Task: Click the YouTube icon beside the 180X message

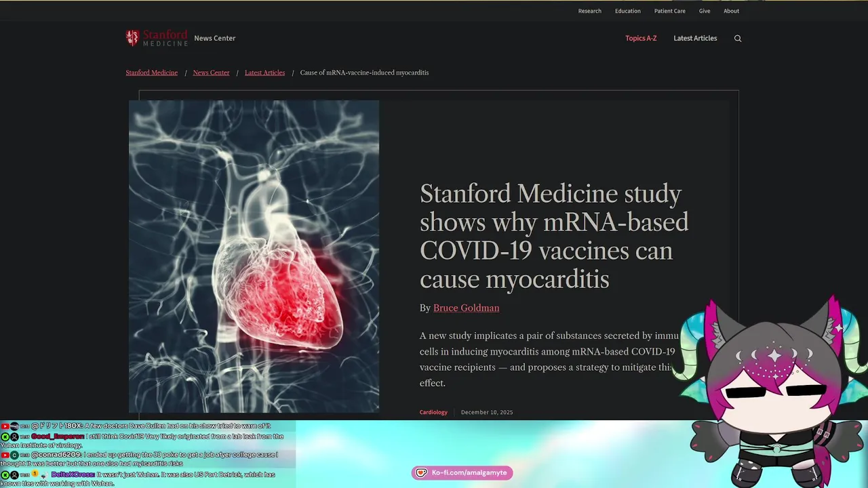Action: (5, 426)
